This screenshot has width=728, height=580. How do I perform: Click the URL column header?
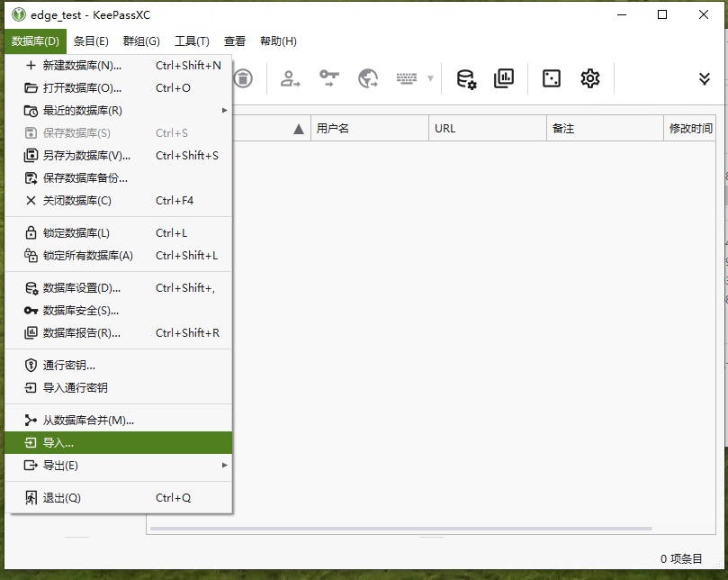point(486,128)
